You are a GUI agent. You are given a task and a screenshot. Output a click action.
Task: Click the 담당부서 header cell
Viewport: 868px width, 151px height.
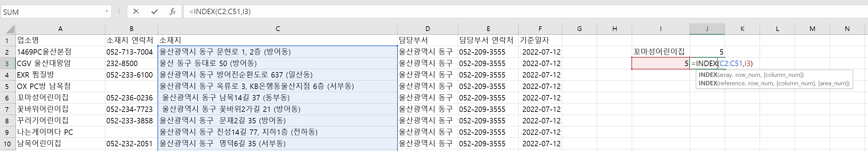[427, 40]
